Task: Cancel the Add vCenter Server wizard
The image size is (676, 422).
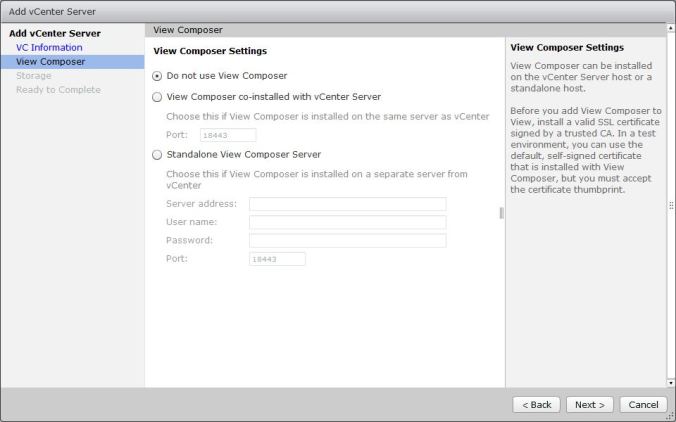Action: click(643, 405)
